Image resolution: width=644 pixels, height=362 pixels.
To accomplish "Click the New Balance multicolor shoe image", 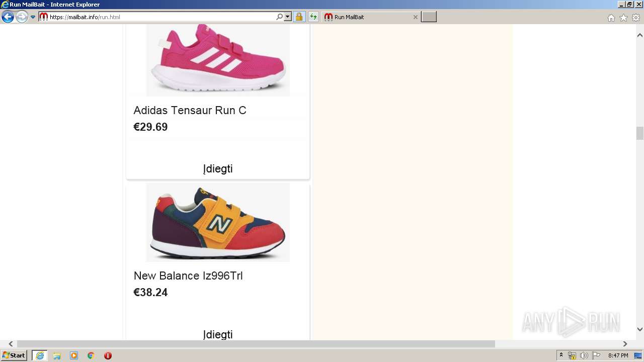I will (x=218, y=222).
